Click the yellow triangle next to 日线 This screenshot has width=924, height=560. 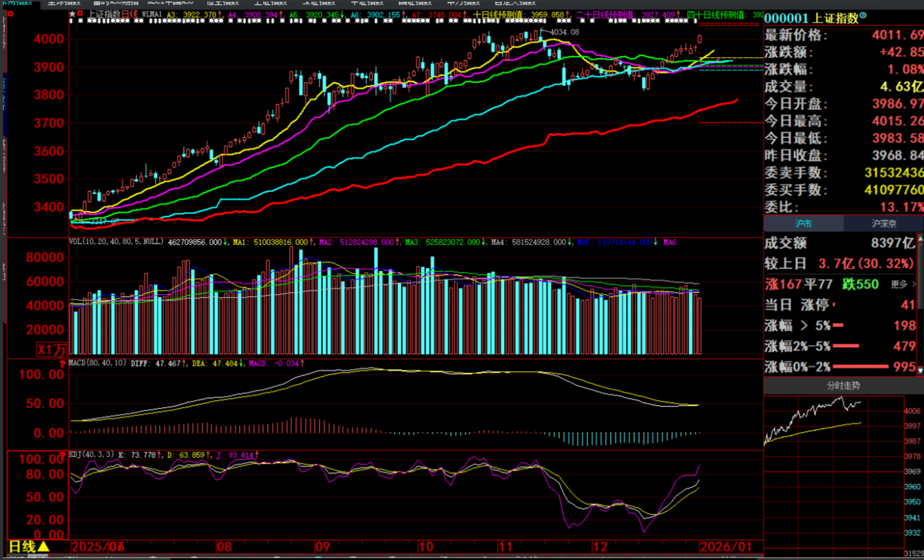coord(43,547)
